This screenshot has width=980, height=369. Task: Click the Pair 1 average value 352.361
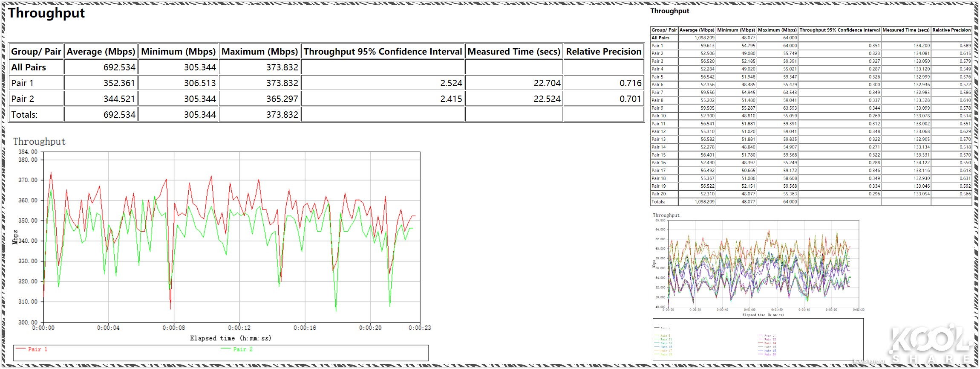(x=119, y=83)
